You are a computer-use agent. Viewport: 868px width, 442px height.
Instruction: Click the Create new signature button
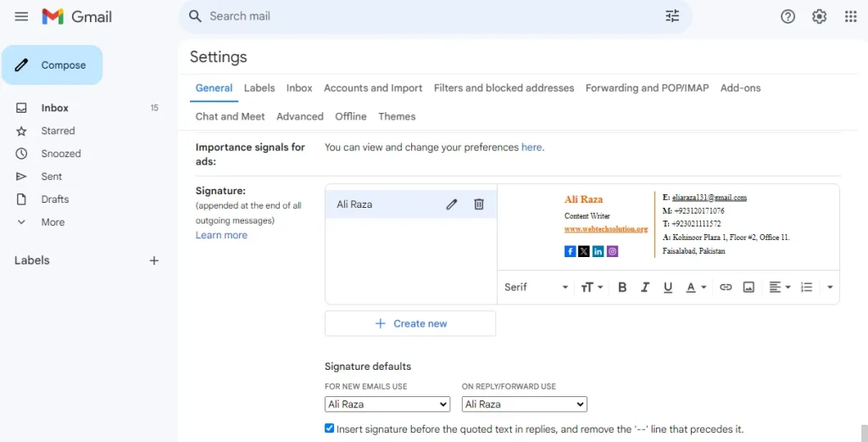tap(410, 323)
